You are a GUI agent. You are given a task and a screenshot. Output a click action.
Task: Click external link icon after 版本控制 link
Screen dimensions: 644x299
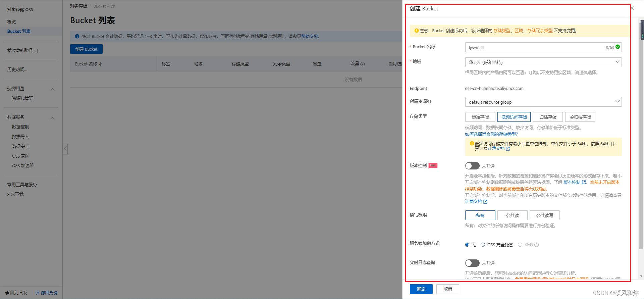(x=584, y=182)
